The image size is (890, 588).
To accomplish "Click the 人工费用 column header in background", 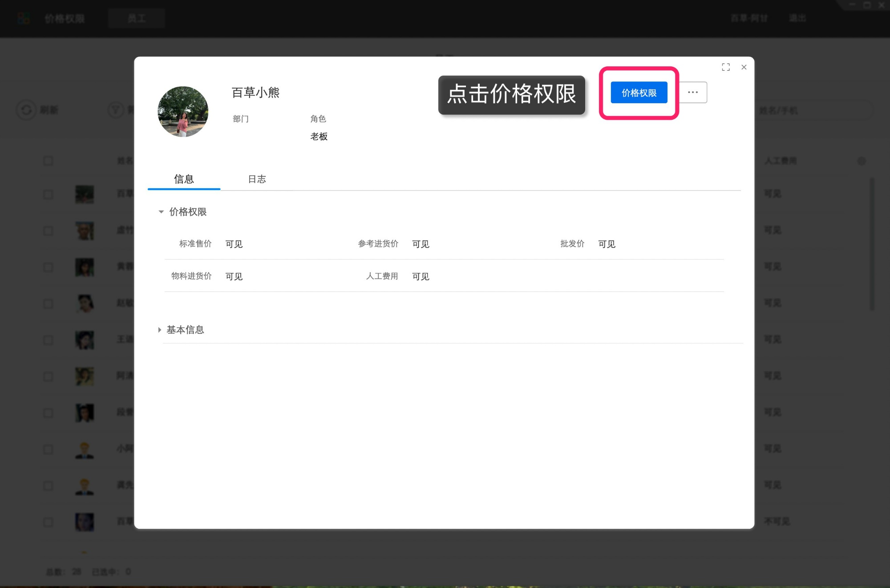I will pyautogui.click(x=781, y=161).
